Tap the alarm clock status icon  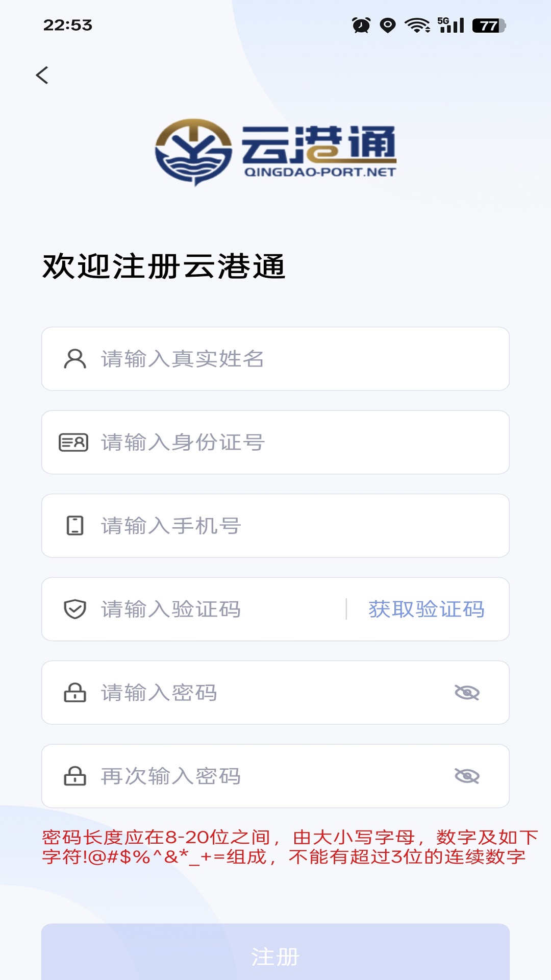[x=361, y=25]
